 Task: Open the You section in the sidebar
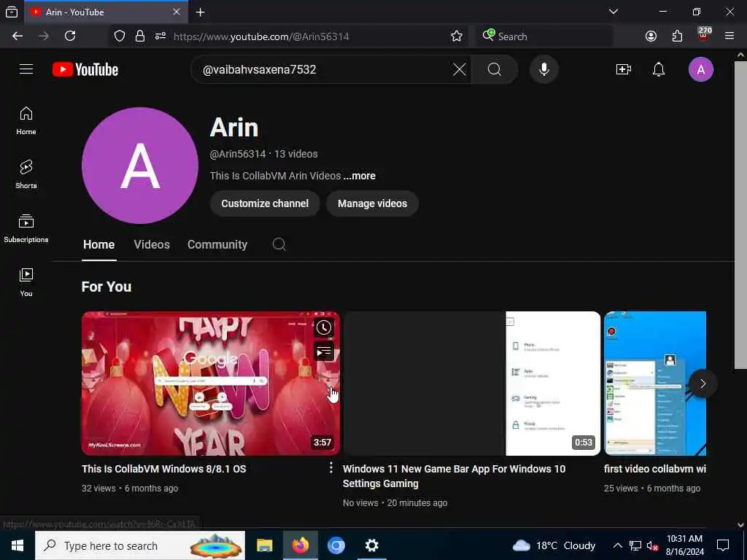(x=26, y=282)
